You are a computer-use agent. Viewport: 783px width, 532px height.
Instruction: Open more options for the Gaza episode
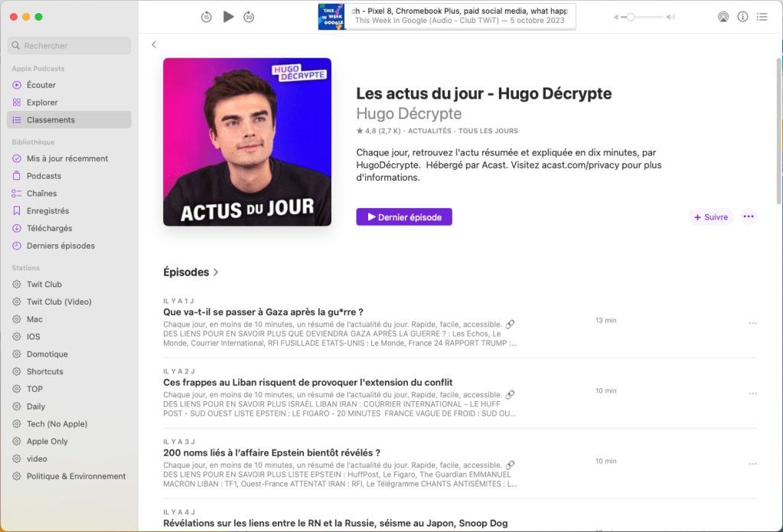pyautogui.click(x=752, y=323)
